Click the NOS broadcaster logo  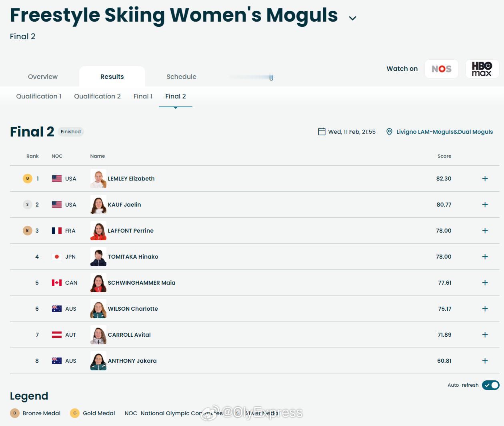click(x=441, y=69)
